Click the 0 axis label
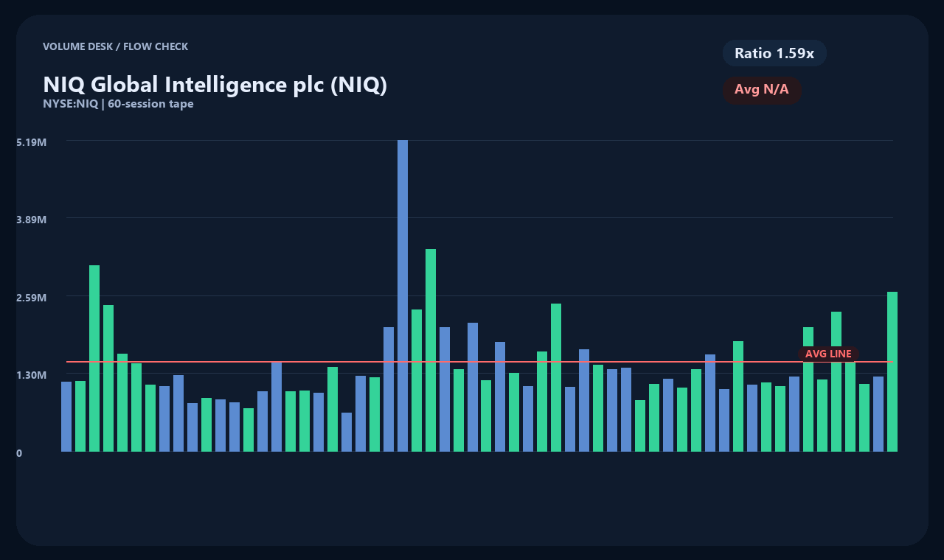This screenshot has height=560, width=944. 19,453
